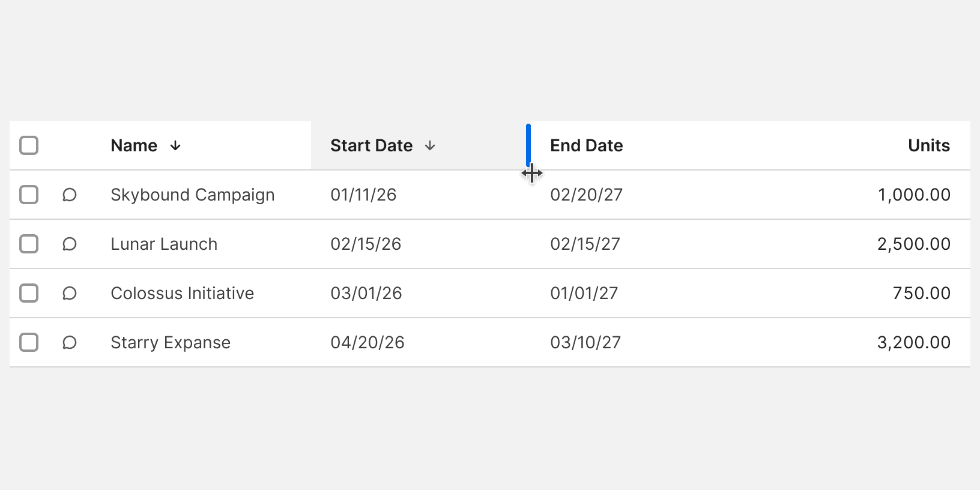Click the Units column header
Viewport: 980px width, 490px height.
pos(928,146)
